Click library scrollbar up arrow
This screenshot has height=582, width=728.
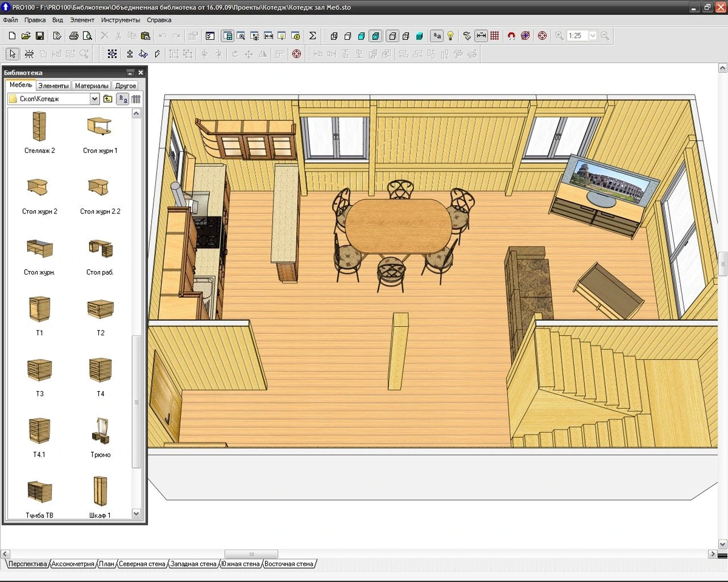[136, 113]
